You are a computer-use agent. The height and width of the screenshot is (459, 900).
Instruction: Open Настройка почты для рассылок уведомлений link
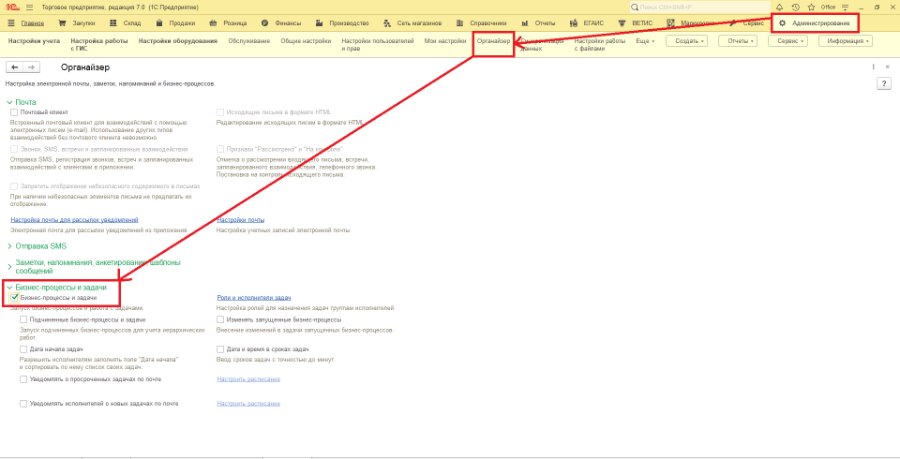(75, 220)
